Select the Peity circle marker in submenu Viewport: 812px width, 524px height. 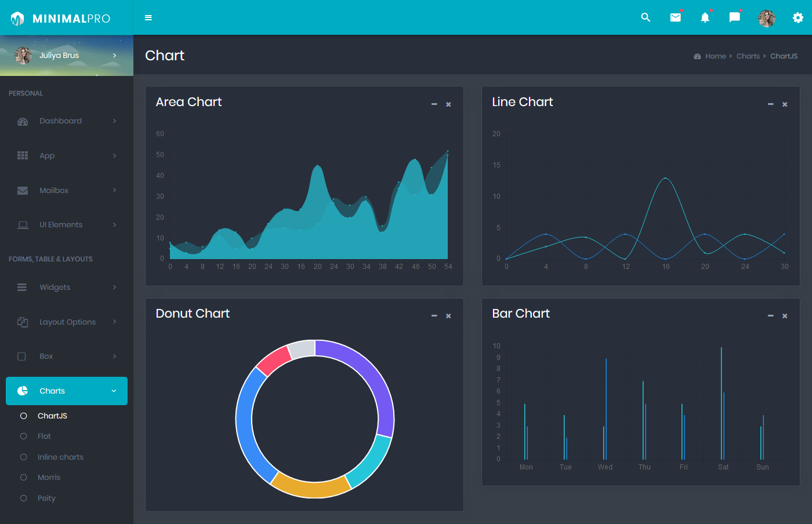24,498
